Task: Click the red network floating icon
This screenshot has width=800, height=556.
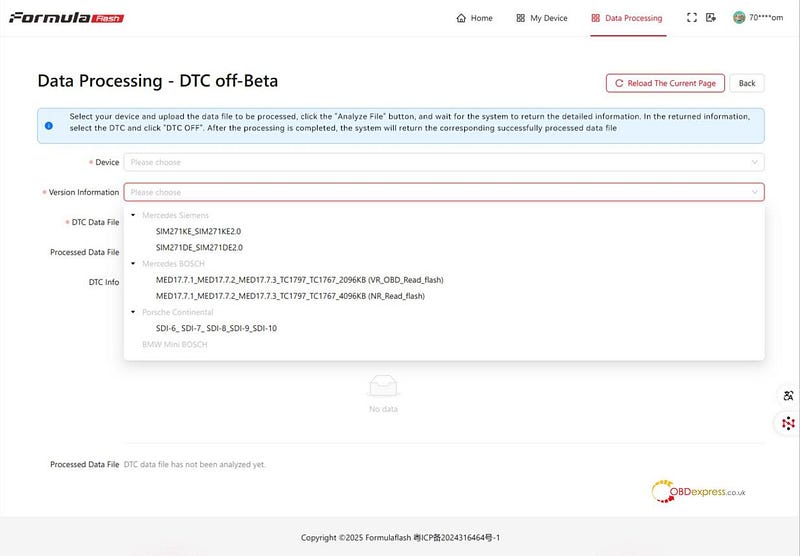Action: tap(788, 423)
